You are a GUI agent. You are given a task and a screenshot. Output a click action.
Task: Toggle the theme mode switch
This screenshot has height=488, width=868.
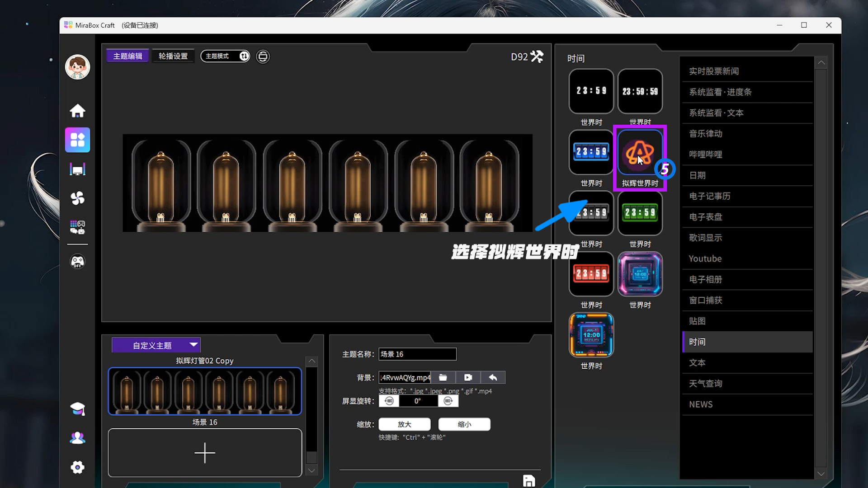(225, 56)
